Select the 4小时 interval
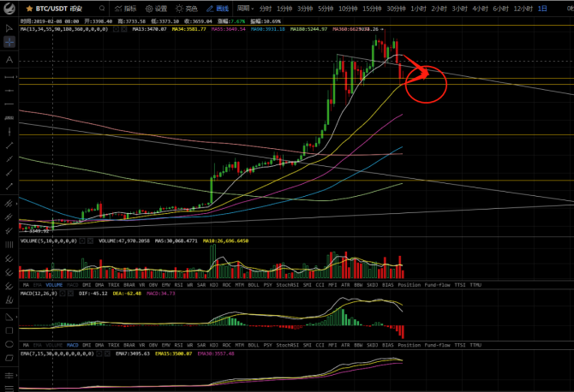 [480, 9]
